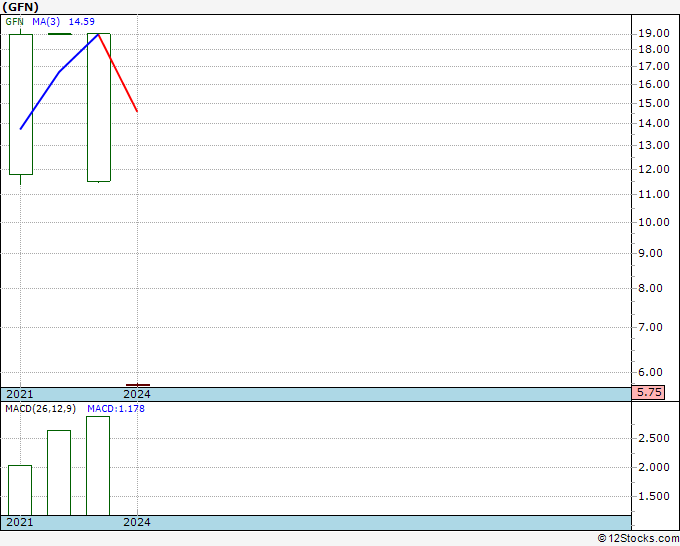The height and width of the screenshot is (546, 680).
Task: Click 2021 on the MACD timeline
Action: coord(20,522)
